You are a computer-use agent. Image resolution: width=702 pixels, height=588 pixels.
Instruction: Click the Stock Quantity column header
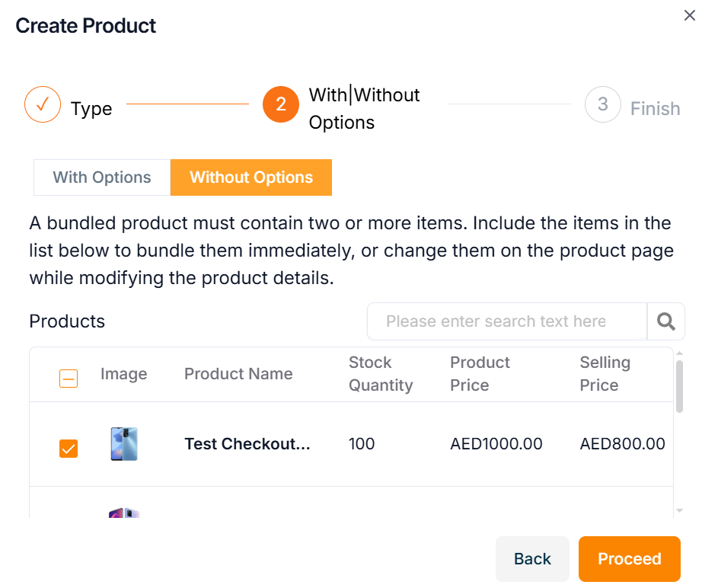click(x=380, y=374)
